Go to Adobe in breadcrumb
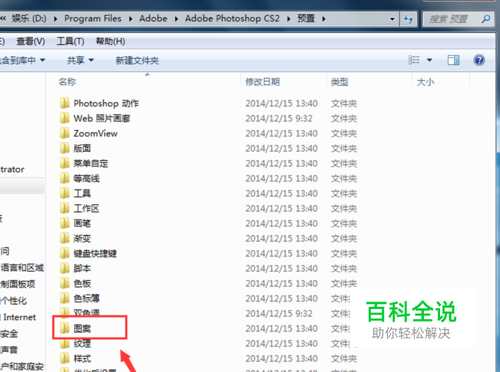500x372 pixels. (x=153, y=19)
